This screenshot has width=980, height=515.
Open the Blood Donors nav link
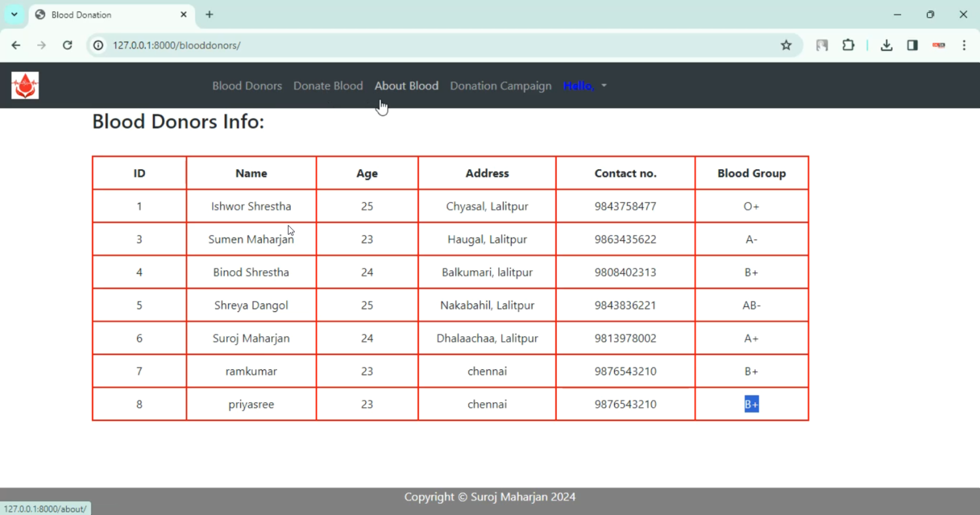[x=247, y=86]
